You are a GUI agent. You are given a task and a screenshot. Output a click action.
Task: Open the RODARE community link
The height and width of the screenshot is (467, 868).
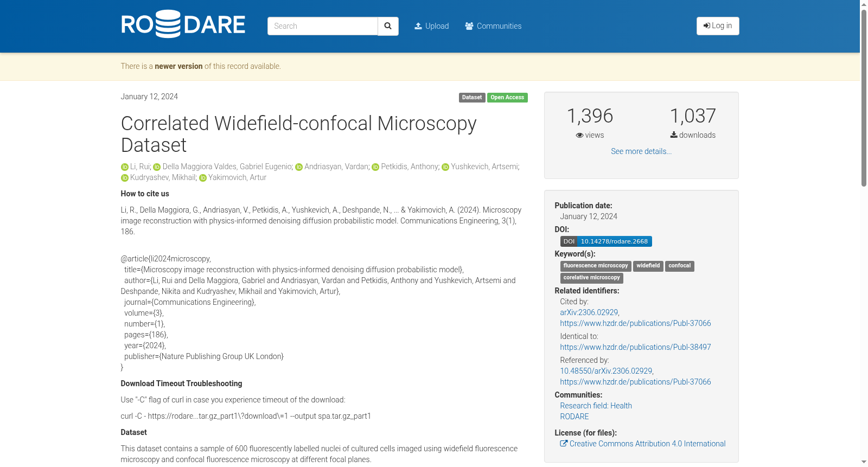575,417
